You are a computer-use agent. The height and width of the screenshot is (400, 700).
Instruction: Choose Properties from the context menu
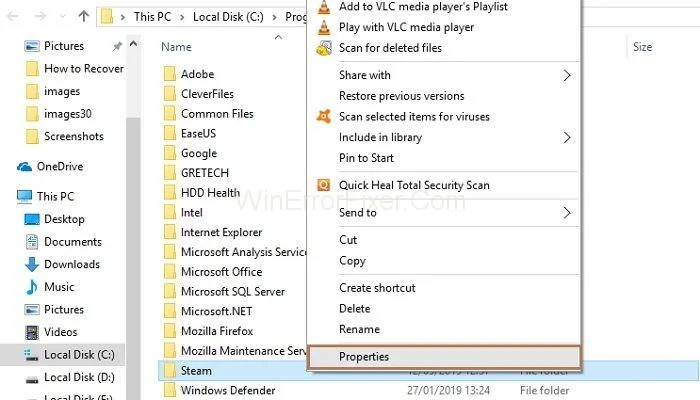coord(364,356)
